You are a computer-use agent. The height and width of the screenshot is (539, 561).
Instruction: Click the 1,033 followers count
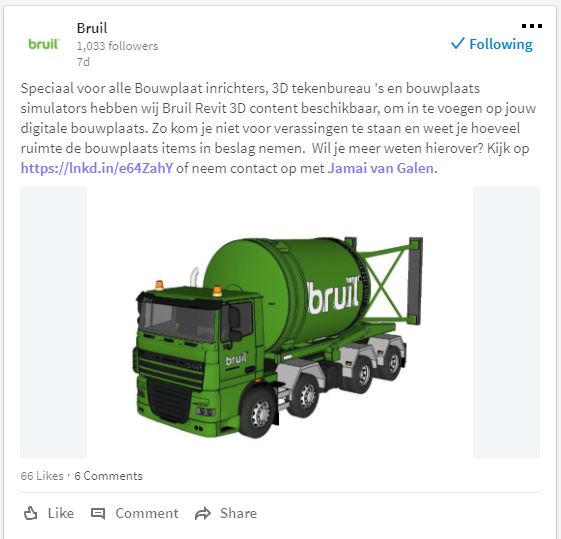(x=117, y=46)
